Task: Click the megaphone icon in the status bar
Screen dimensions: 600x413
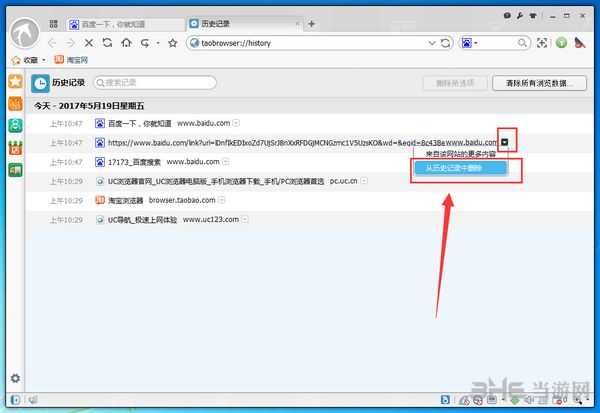Action: coord(33,400)
